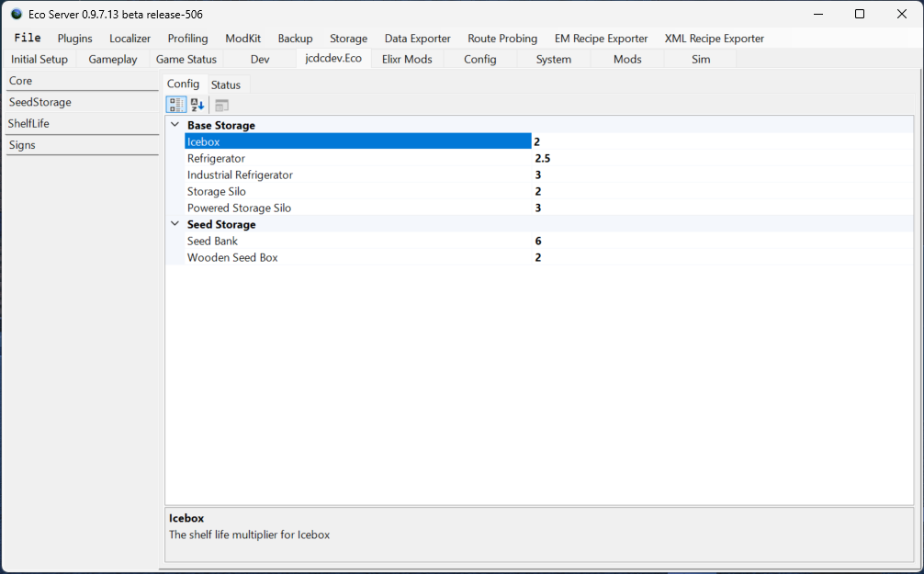The height and width of the screenshot is (574, 924).
Task: Collapse the Base Storage category
Action: [x=175, y=125]
